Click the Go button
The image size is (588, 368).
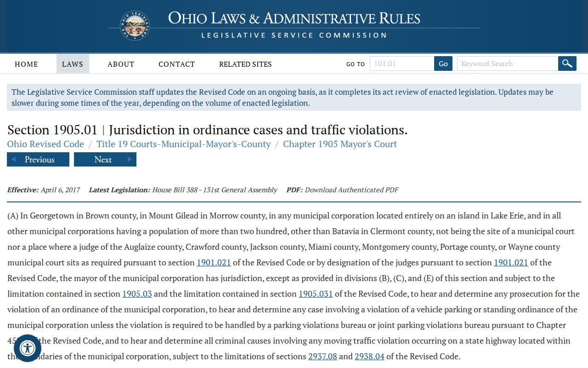443,63
